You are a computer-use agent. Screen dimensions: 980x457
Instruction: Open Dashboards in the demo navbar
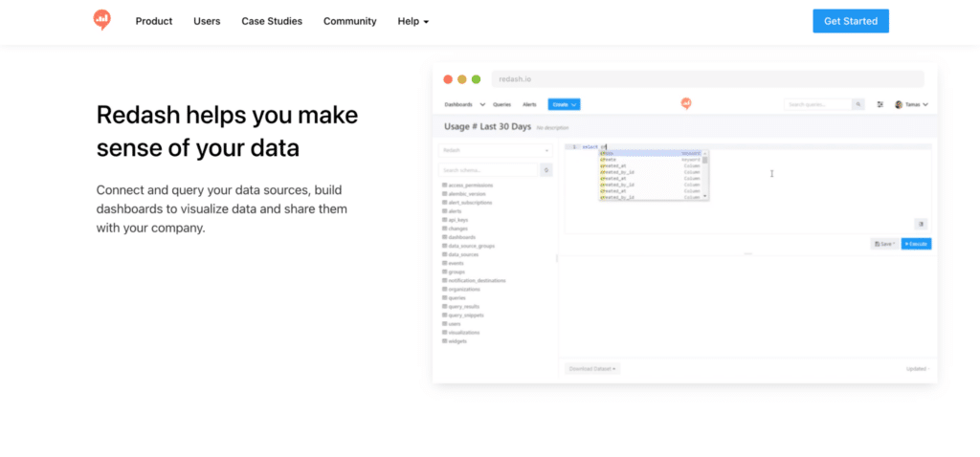(x=458, y=105)
